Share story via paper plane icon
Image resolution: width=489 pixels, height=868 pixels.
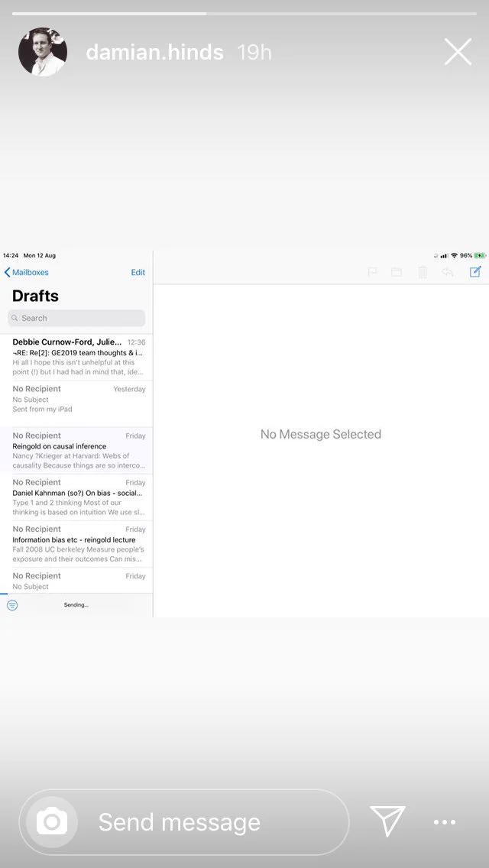pyautogui.click(x=387, y=821)
